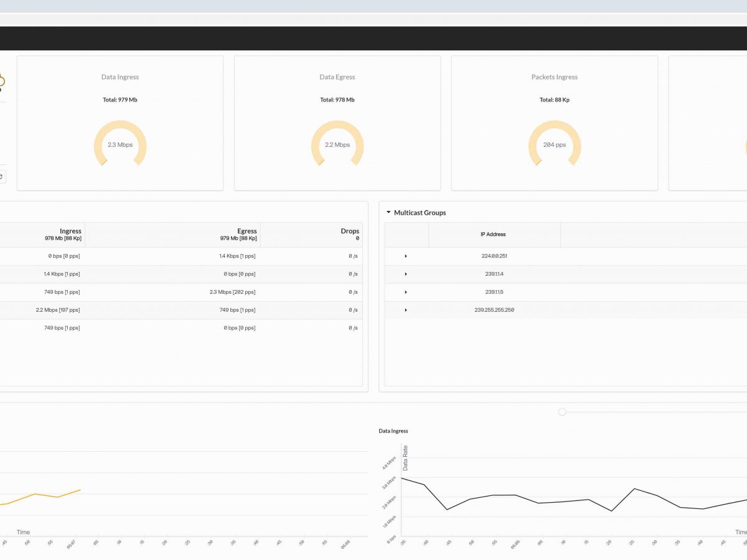This screenshot has height=560, width=747.
Task: Click the Data Ingress gauge dial
Action: 120,144
